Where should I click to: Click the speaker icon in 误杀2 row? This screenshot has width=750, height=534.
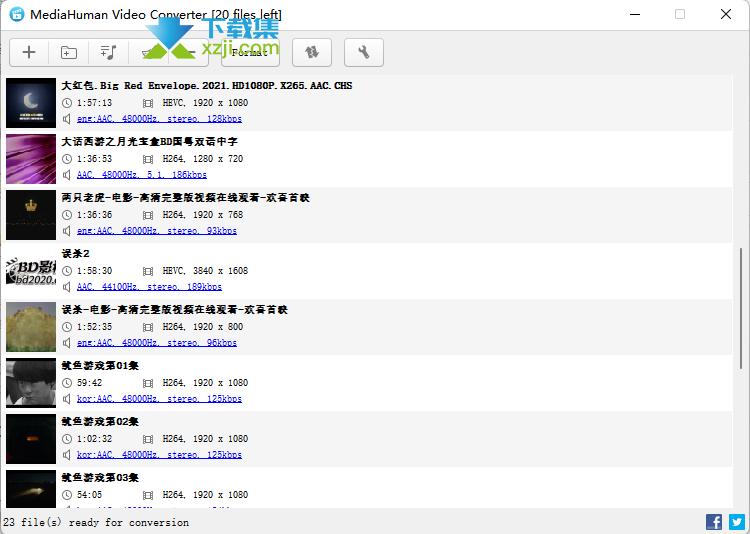[67, 287]
